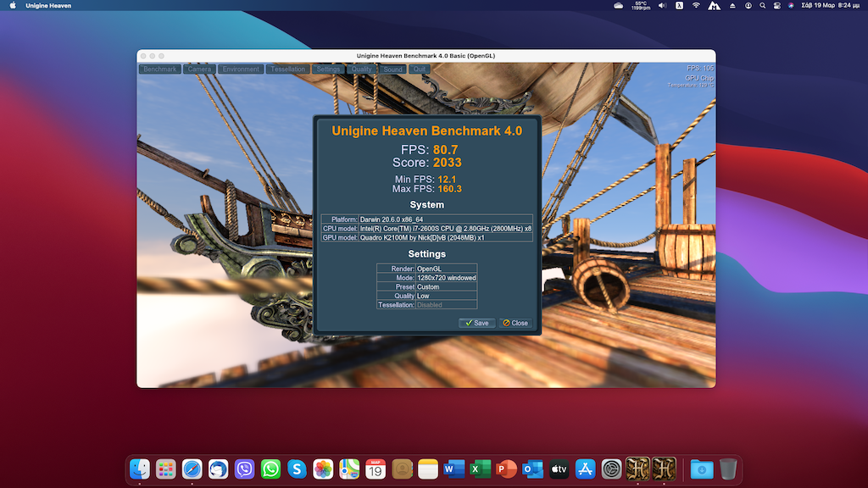Open the Camera menu
Image resolution: width=868 pixels, height=488 pixels.
[199, 69]
